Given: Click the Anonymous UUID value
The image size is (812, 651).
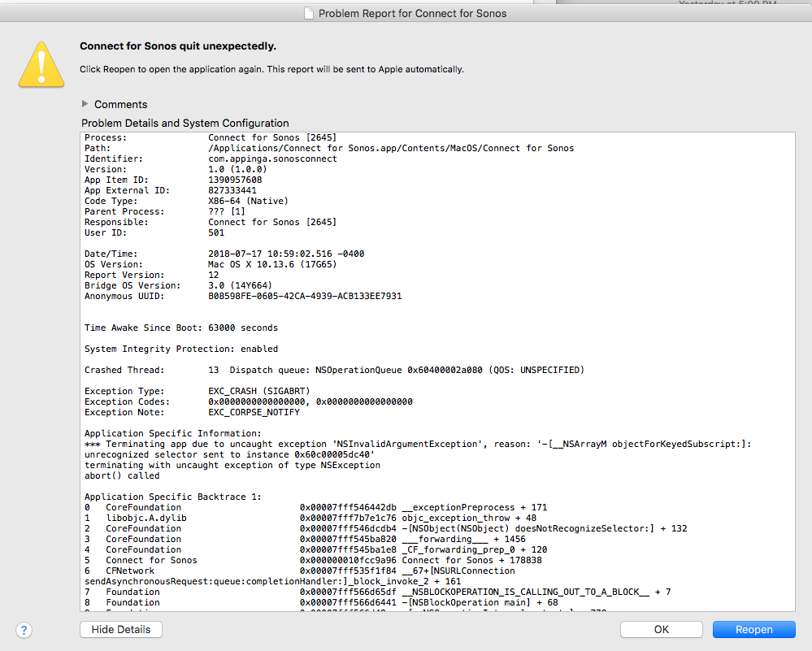Looking at the screenshot, I should click(305, 296).
